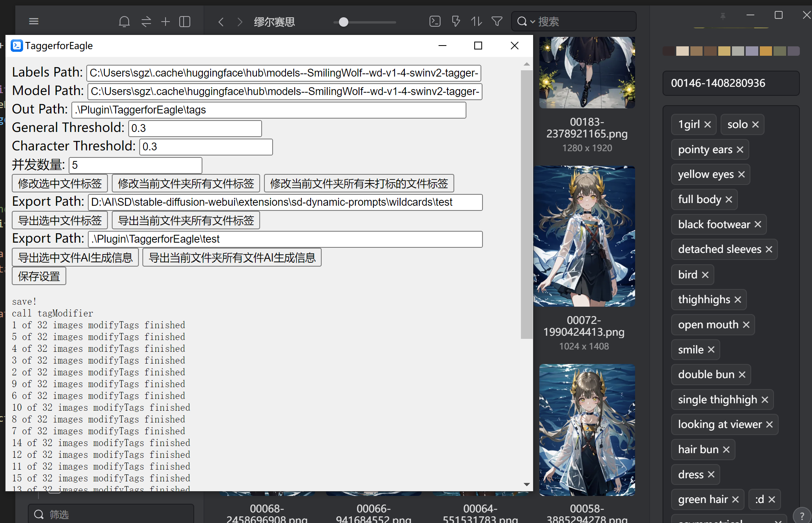Click the switch library arrows icon
This screenshot has width=812, height=523.
[x=146, y=21]
